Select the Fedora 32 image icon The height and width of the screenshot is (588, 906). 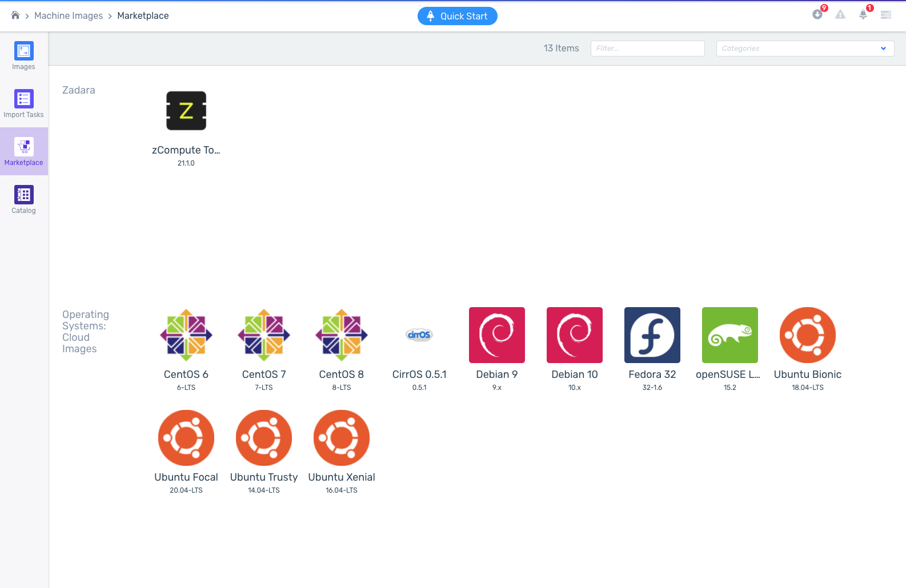tap(652, 335)
